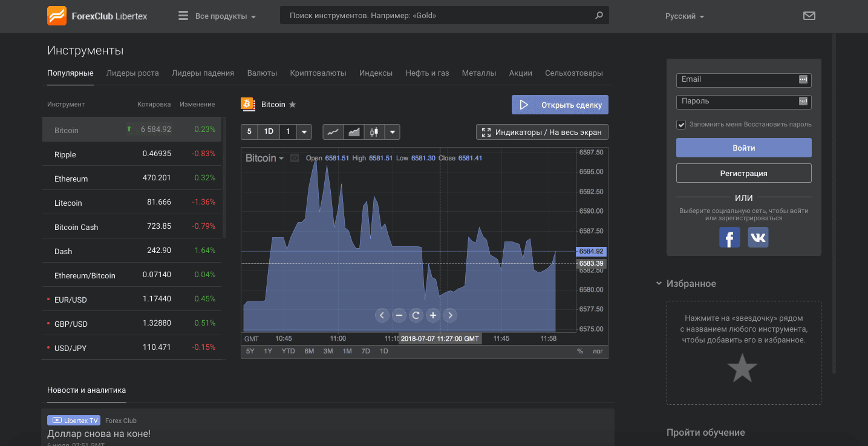Switch to area chart type
Viewport: 868px width, 446px height.
[x=354, y=132]
